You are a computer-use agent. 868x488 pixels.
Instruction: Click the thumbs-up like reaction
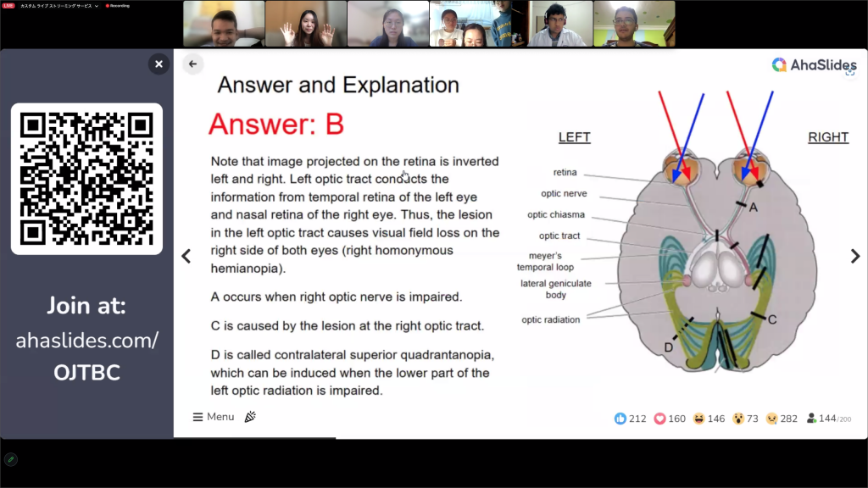pyautogui.click(x=620, y=419)
